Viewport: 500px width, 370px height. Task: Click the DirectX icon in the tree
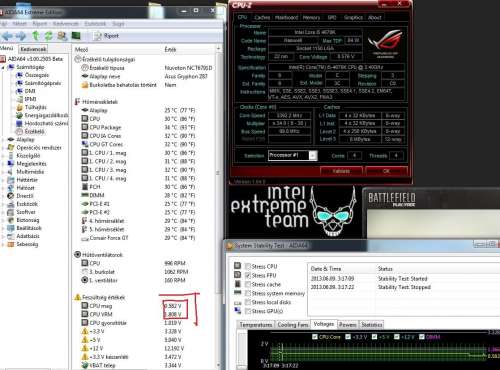point(11,196)
